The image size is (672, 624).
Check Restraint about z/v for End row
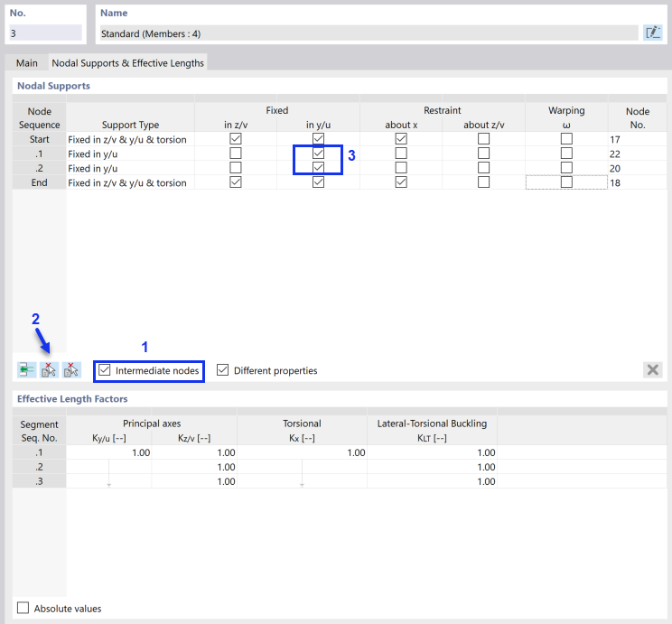(x=484, y=182)
